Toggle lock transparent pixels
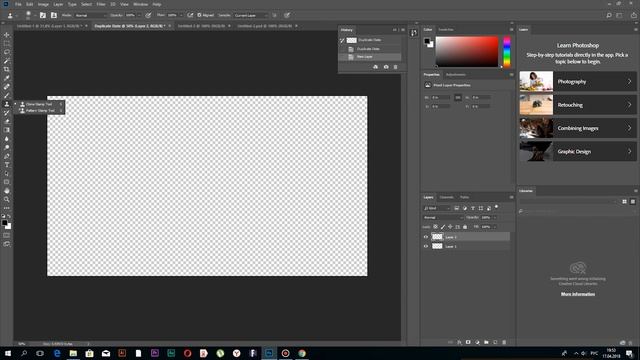The width and height of the screenshot is (640, 360). (x=436, y=227)
